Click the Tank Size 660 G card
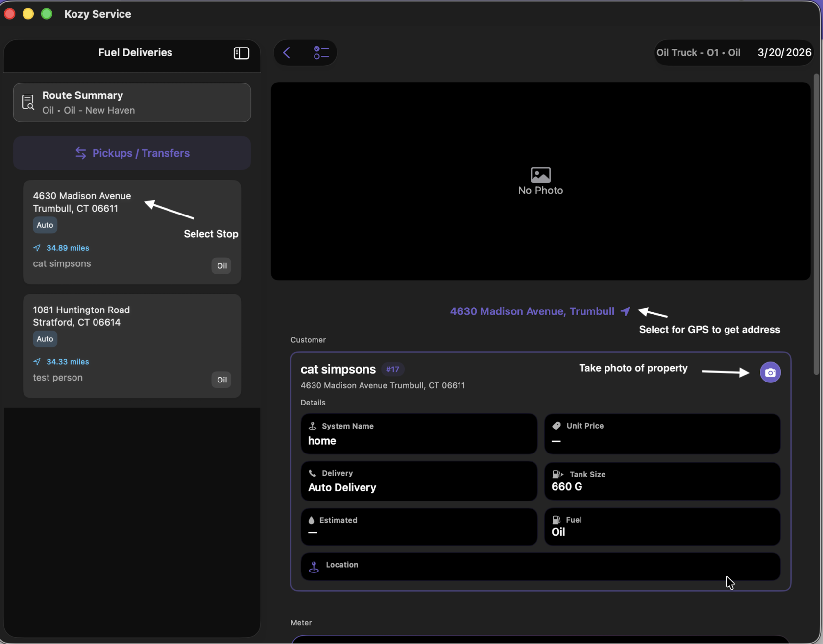Image resolution: width=823 pixels, height=644 pixels. point(662,481)
